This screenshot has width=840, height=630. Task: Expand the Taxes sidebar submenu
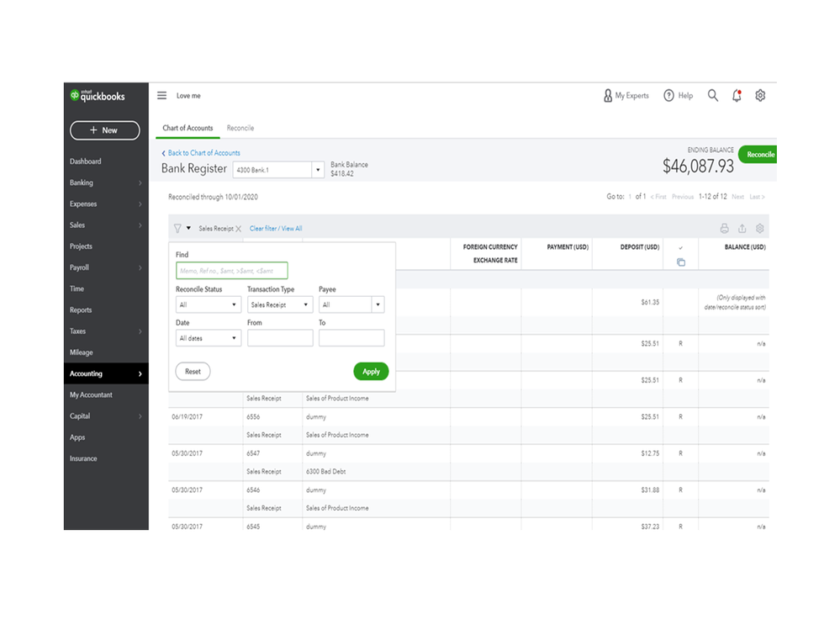[x=140, y=331]
